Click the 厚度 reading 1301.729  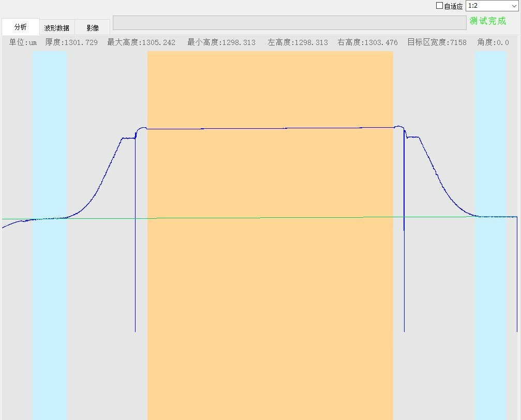(x=71, y=42)
